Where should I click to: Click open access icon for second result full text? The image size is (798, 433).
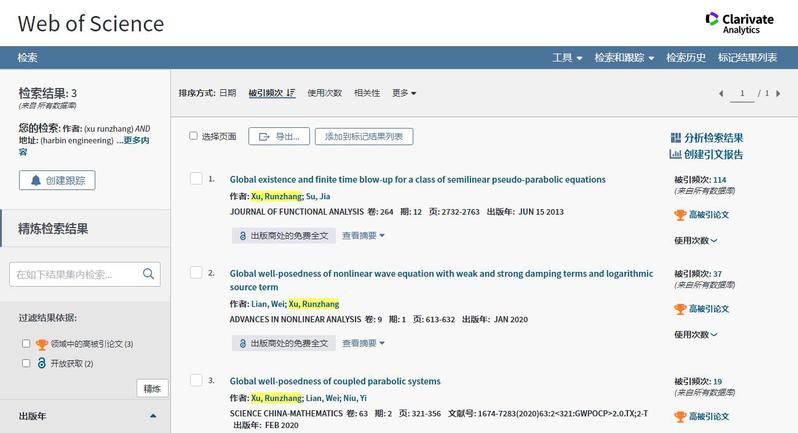tap(242, 343)
